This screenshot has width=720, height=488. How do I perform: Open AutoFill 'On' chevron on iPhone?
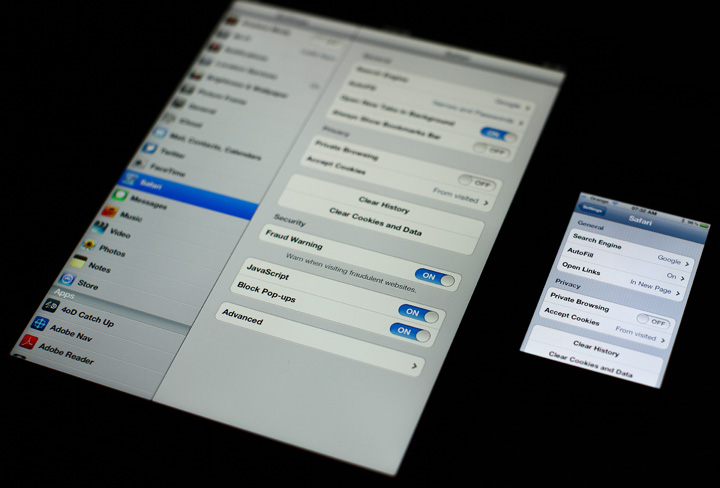click(682, 278)
